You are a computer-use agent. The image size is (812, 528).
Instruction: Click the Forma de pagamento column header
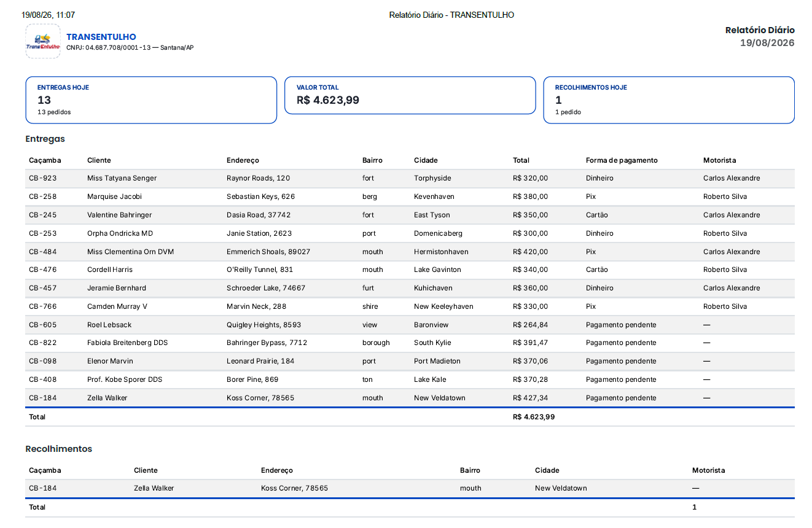[x=622, y=160]
